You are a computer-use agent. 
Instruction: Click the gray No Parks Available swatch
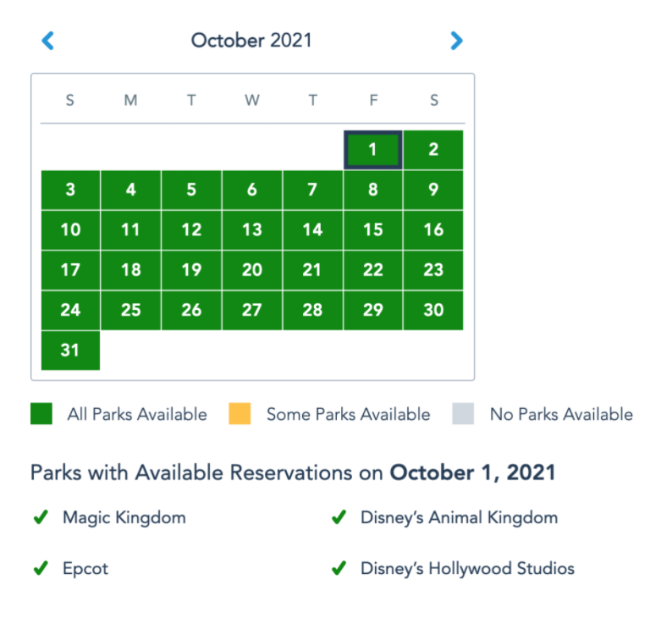coord(463,414)
